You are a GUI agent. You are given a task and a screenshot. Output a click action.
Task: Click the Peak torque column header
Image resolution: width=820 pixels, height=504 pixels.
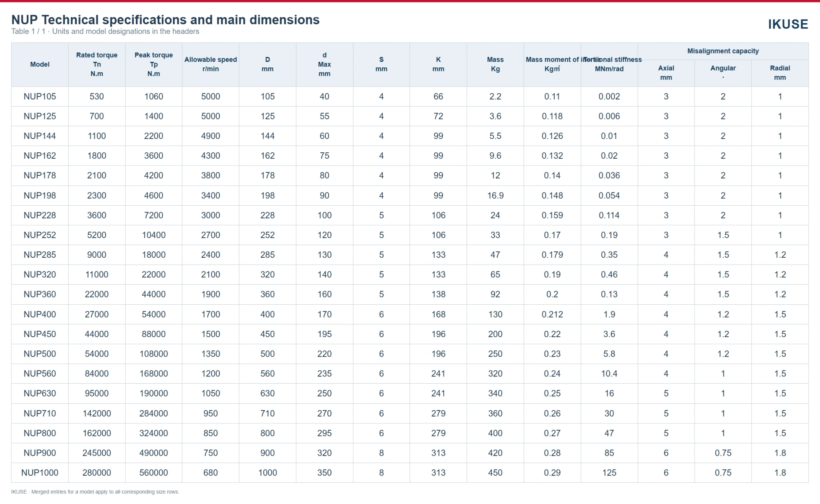[x=154, y=64]
